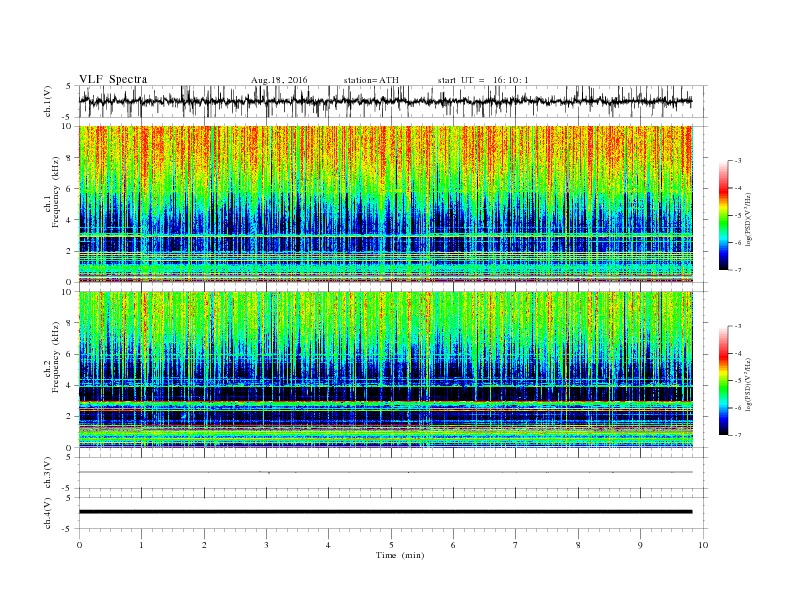Click the "4" kHz tick on ch.1 frequency axis
This screenshot has height=612, width=792.
[69, 220]
